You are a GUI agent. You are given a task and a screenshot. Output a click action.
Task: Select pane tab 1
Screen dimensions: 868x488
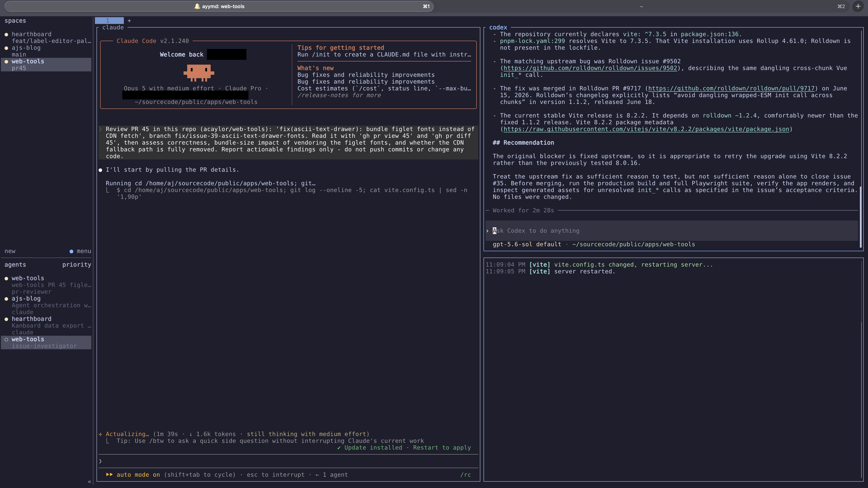click(109, 21)
